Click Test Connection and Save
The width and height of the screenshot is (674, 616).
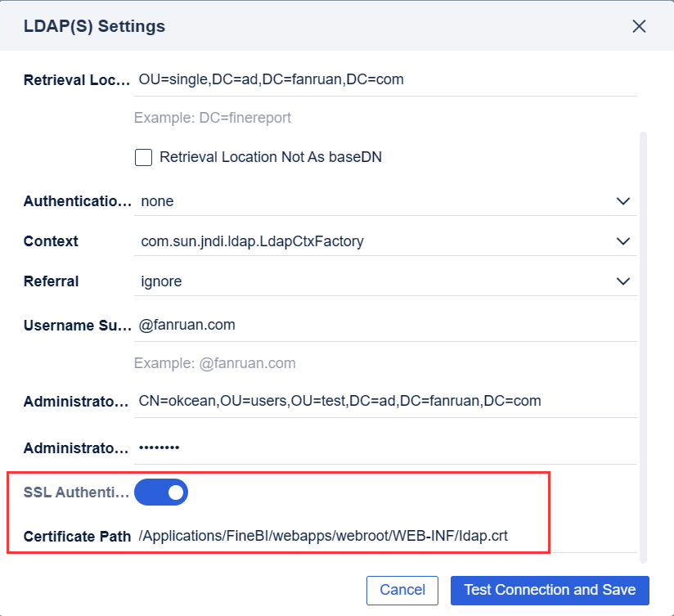click(550, 590)
